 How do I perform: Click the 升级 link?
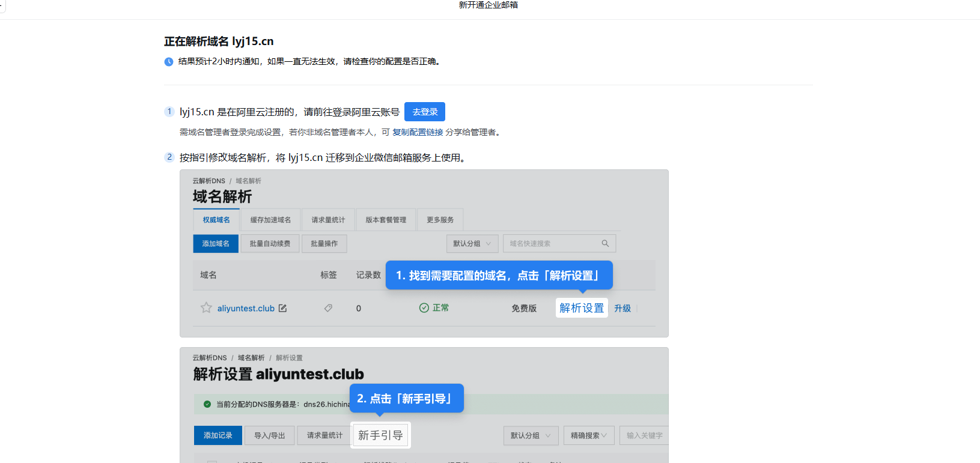622,308
